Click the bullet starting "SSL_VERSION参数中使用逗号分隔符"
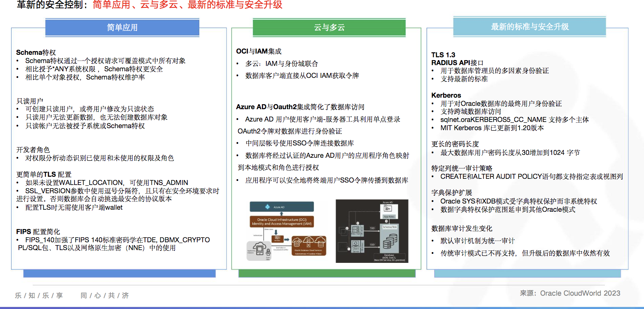Image resolution: width=644 pixels, height=309 pixels. [x=117, y=194]
